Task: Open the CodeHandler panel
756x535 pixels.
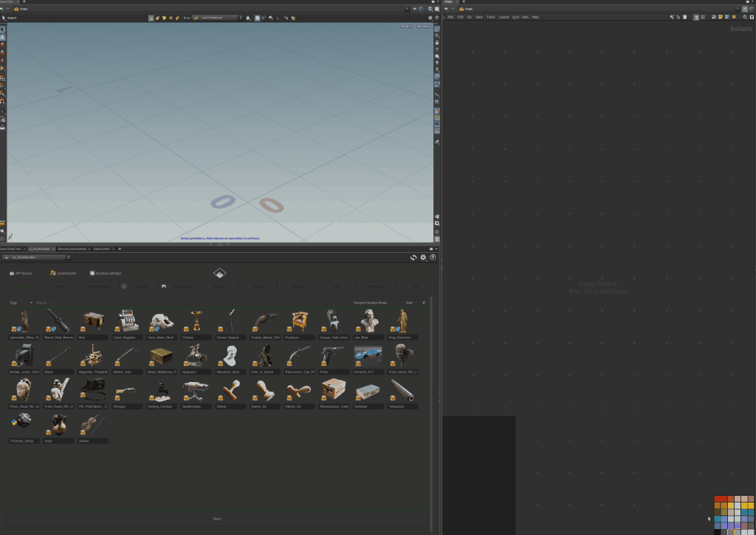Action: click(63, 273)
